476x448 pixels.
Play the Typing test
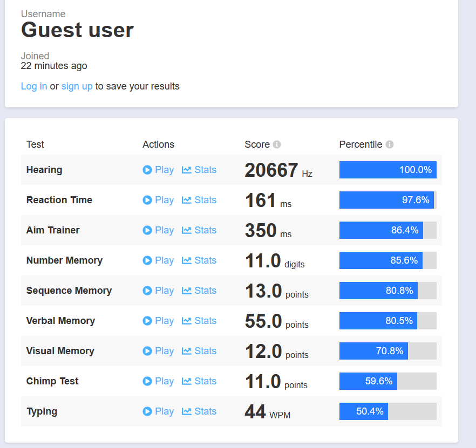click(x=158, y=411)
